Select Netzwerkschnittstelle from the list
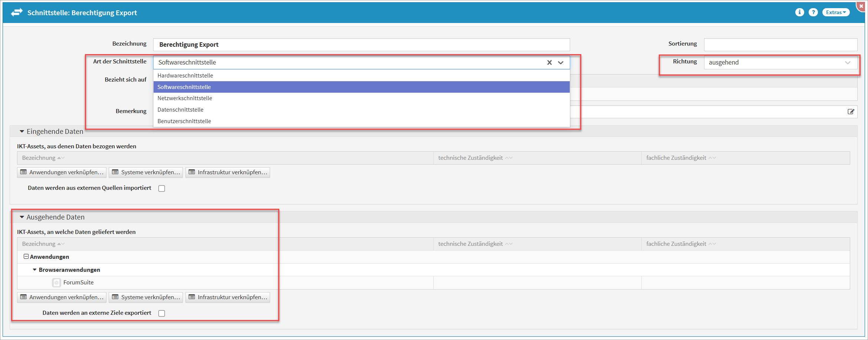 click(x=185, y=98)
